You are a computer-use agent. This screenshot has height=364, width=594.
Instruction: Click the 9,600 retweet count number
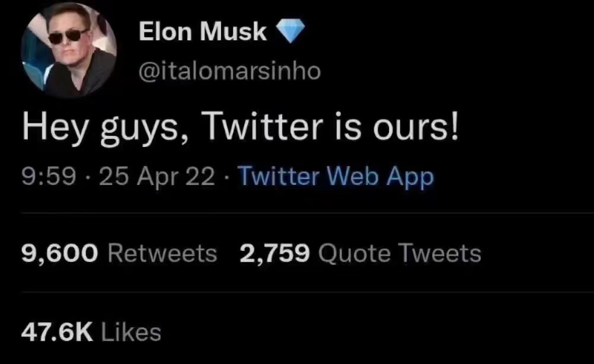[59, 254]
